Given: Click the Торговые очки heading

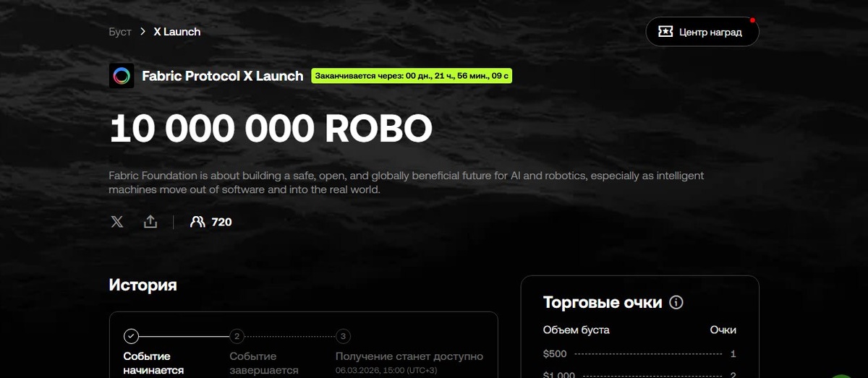Looking at the screenshot, I should click(x=603, y=302).
